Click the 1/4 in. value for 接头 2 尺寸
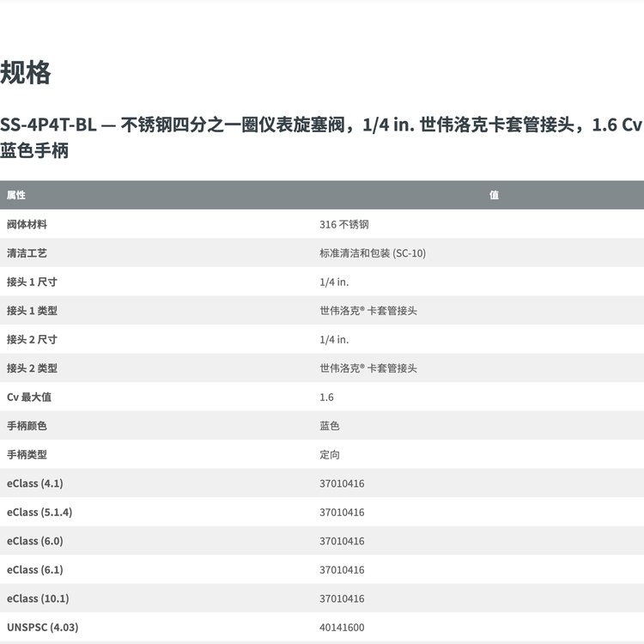 334,339
